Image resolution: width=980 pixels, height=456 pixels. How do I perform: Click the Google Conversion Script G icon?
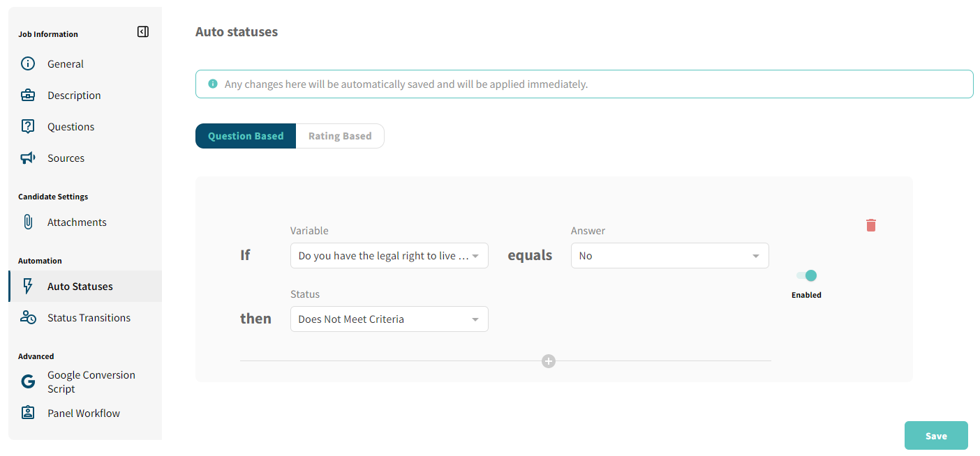coord(27,381)
